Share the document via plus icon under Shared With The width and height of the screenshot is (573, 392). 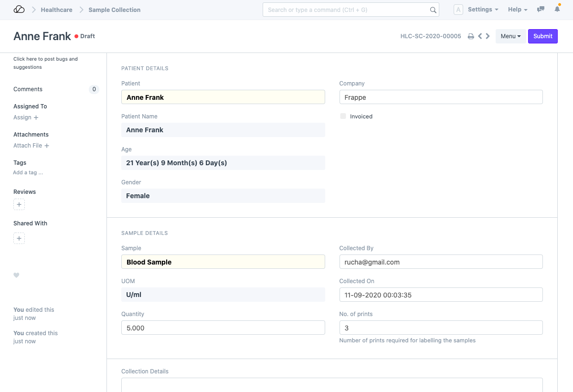19,238
